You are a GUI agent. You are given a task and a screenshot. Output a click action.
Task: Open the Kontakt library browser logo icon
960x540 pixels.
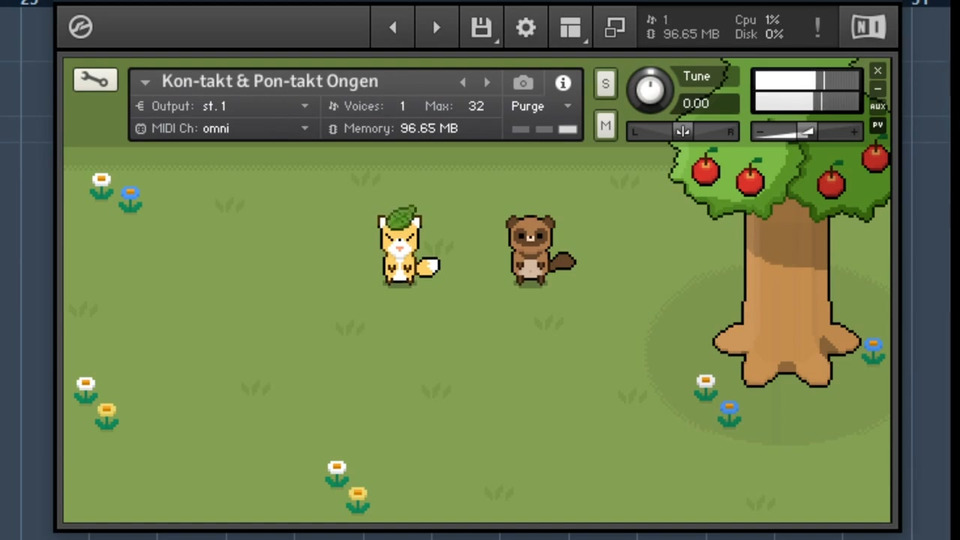[80, 27]
